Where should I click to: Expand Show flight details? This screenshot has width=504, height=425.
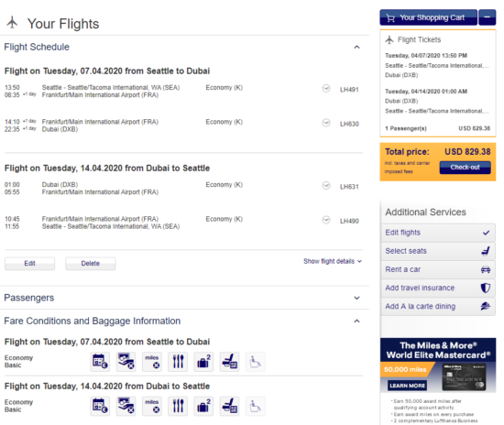[x=333, y=261]
